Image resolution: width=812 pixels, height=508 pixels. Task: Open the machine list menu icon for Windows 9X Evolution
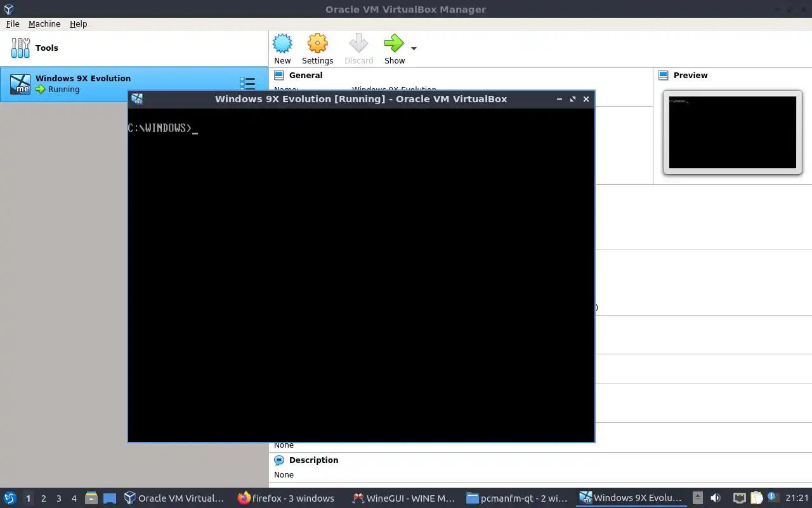(x=247, y=83)
